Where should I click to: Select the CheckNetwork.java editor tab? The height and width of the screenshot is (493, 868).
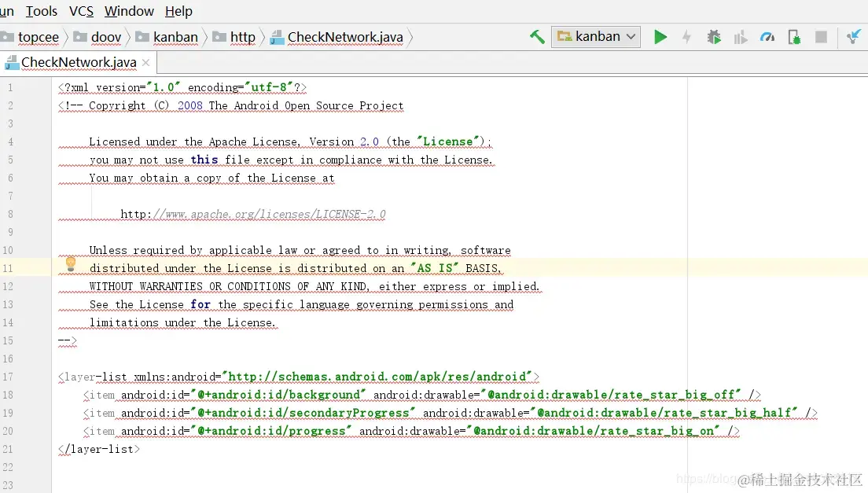[78, 63]
